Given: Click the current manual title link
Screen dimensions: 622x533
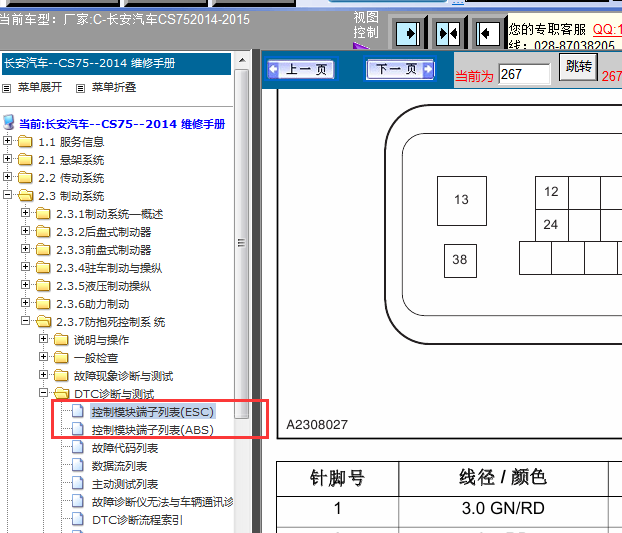Looking at the screenshot, I should (x=122, y=124).
